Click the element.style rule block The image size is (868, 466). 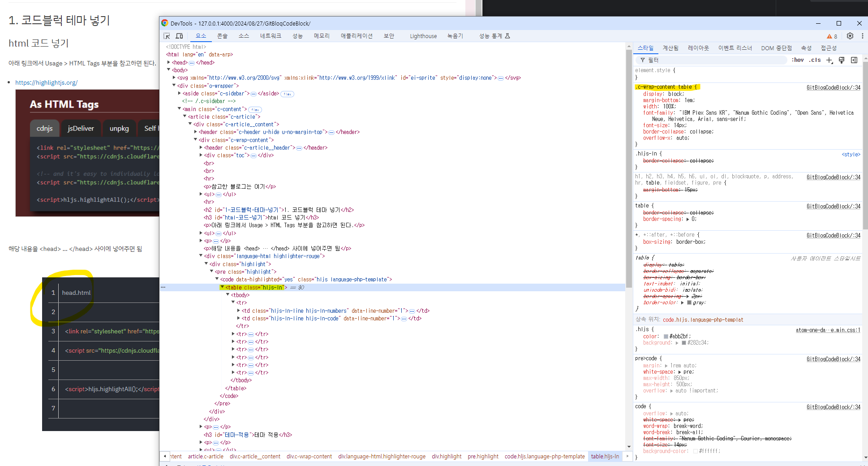[x=748, y=74]
